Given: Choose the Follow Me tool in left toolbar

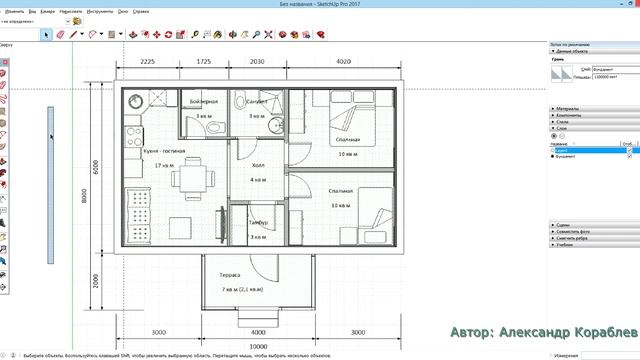Looking at the screenshot, I should [3, 173].
